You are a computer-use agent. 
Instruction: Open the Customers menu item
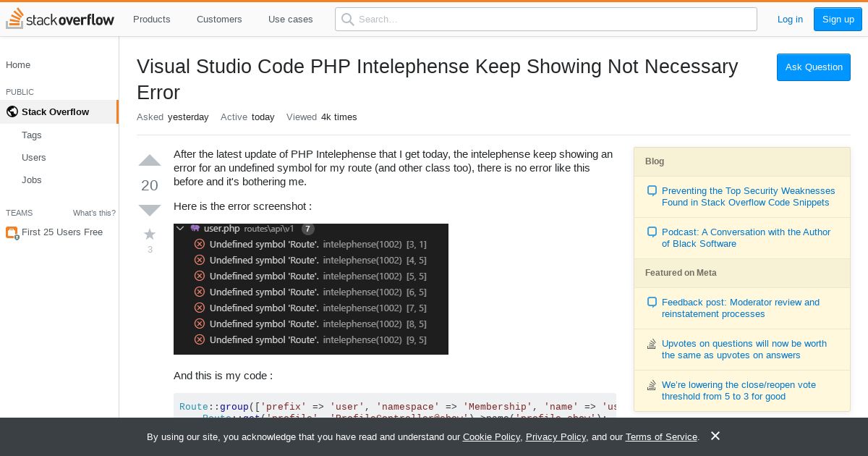(x=219, y=19)
